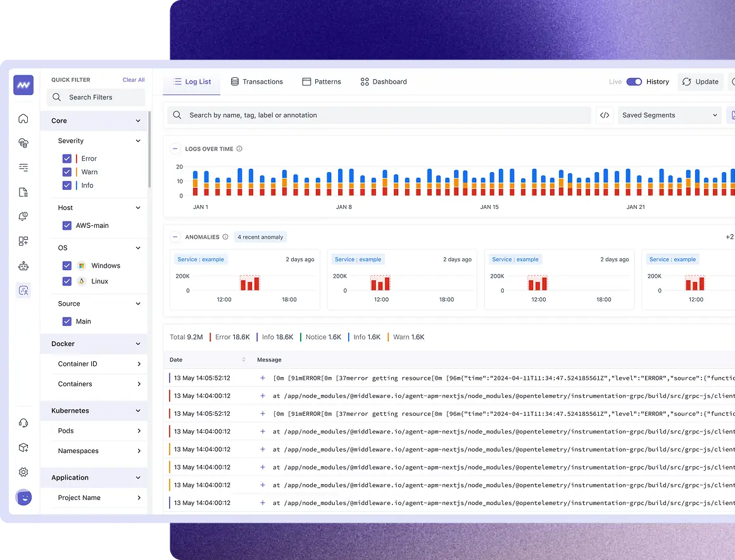
Task: Click the Date column sort arrows
Action: tap(244, 359)
